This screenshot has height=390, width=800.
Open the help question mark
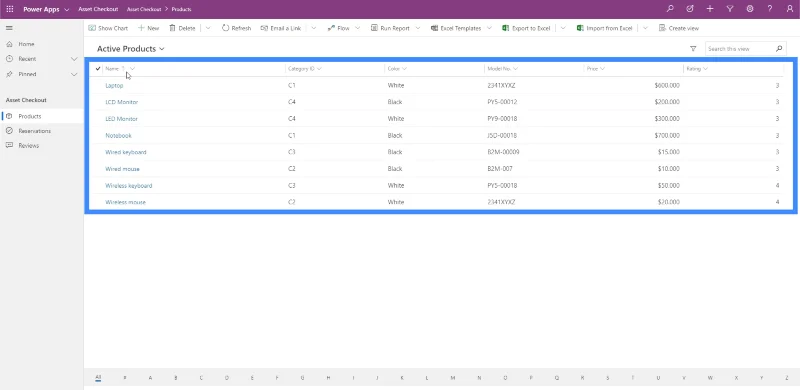pyautogui.click(x=770, y=9)
